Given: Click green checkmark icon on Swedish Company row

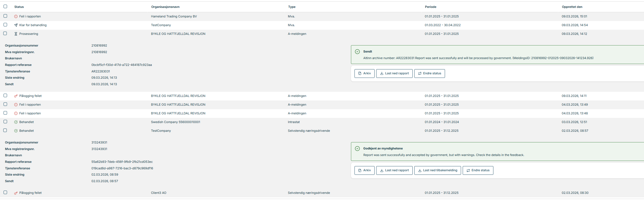Looking at the screenshot, I should [x=16, y=122].
